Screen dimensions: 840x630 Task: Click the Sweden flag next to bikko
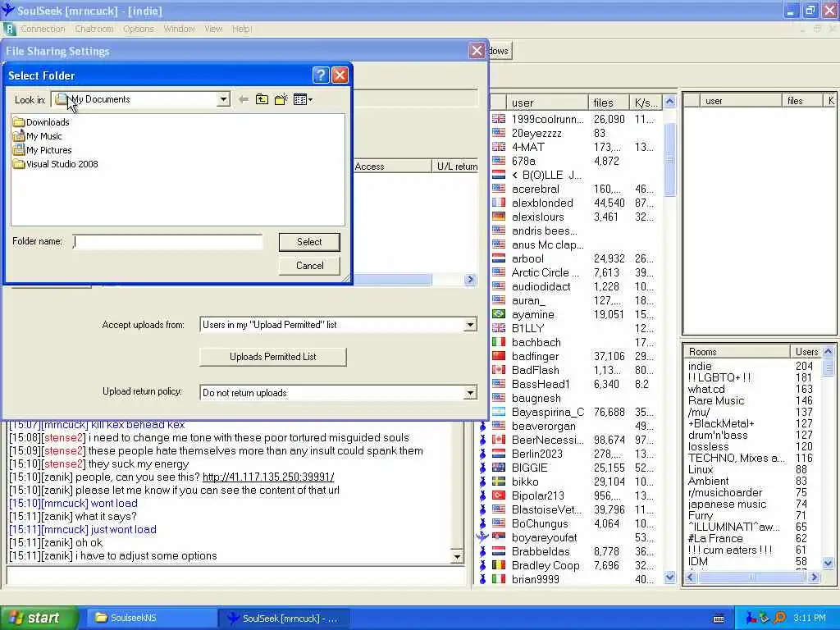(x=499, y=481)
